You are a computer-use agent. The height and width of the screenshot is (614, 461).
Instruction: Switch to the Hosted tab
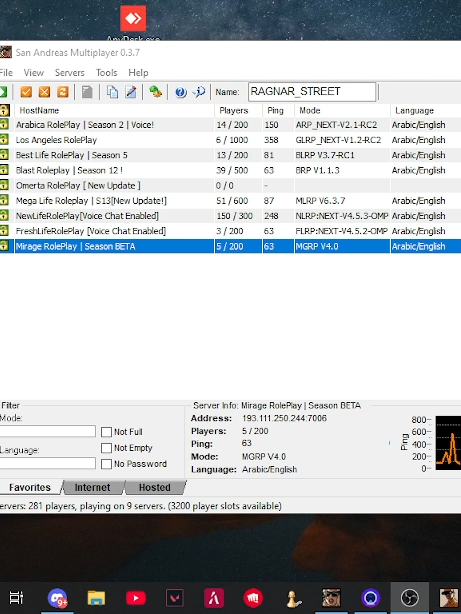[x=154, y=487]
